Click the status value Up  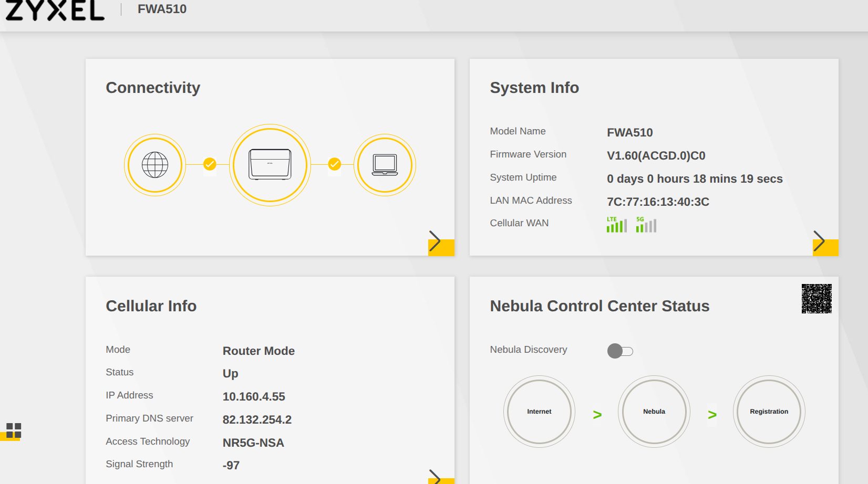tap(230, 374)
